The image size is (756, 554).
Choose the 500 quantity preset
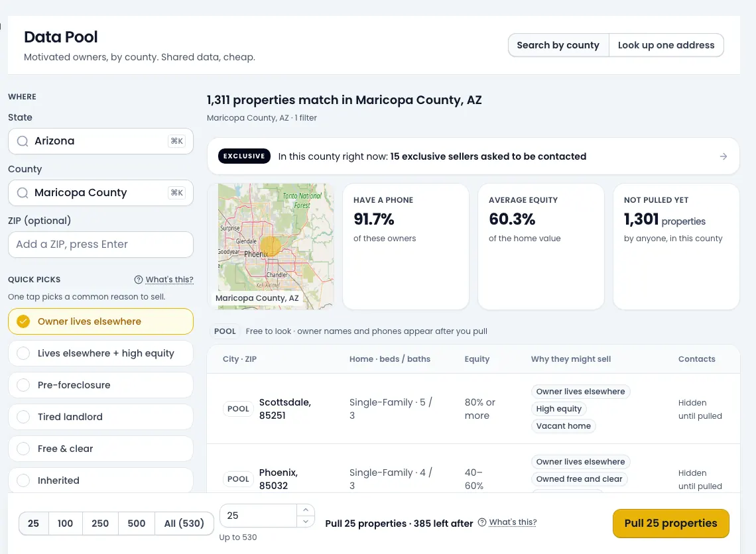pos(137,523)
